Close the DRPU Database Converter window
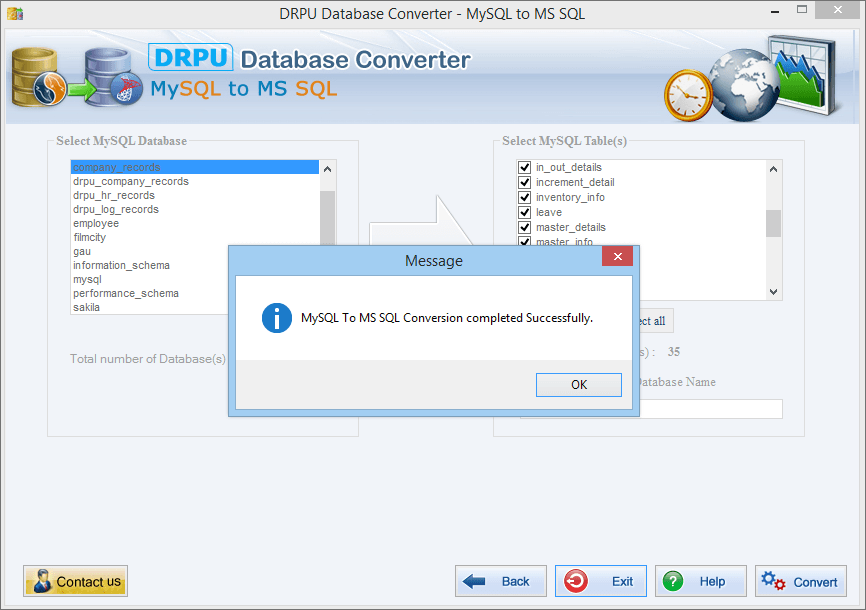 tap(837, 9)
